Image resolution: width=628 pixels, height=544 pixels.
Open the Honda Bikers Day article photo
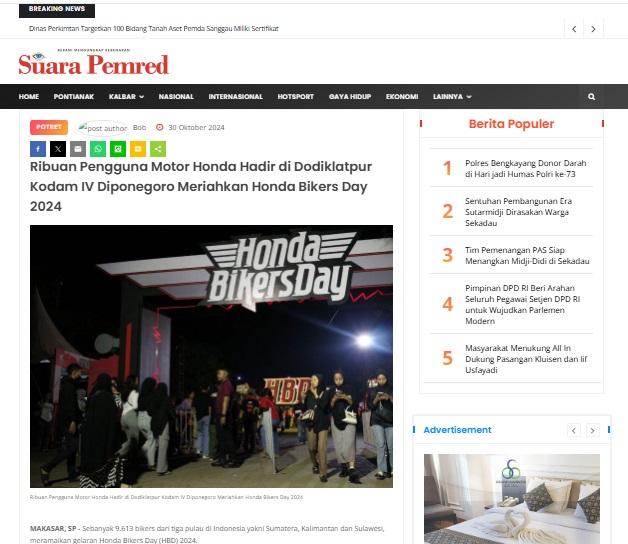211,356
